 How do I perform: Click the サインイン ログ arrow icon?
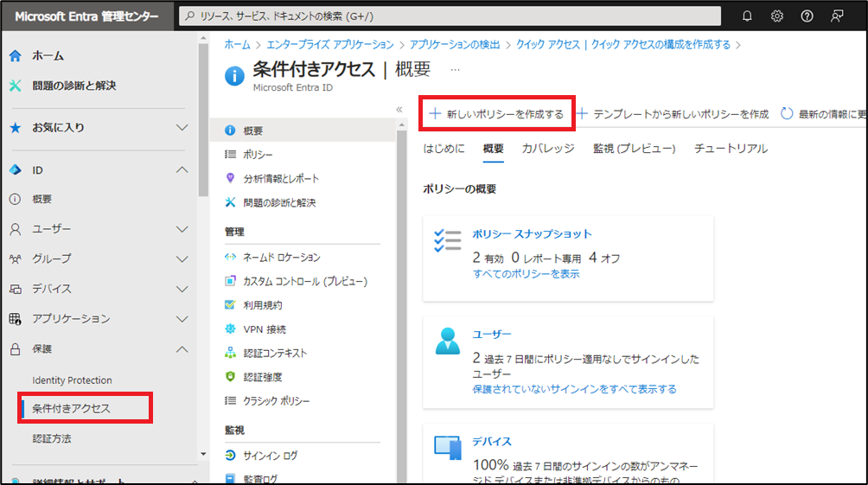pyautogui.click(x=230, y=455)
